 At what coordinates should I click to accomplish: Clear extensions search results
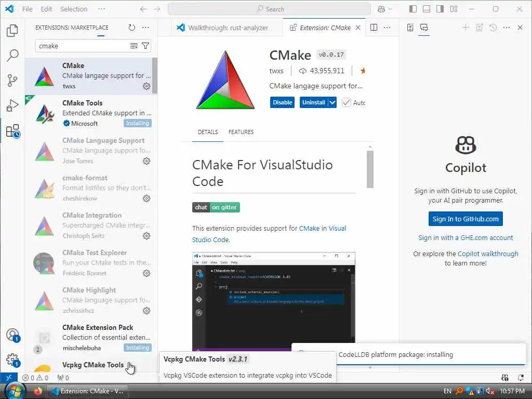coord(134,46)
